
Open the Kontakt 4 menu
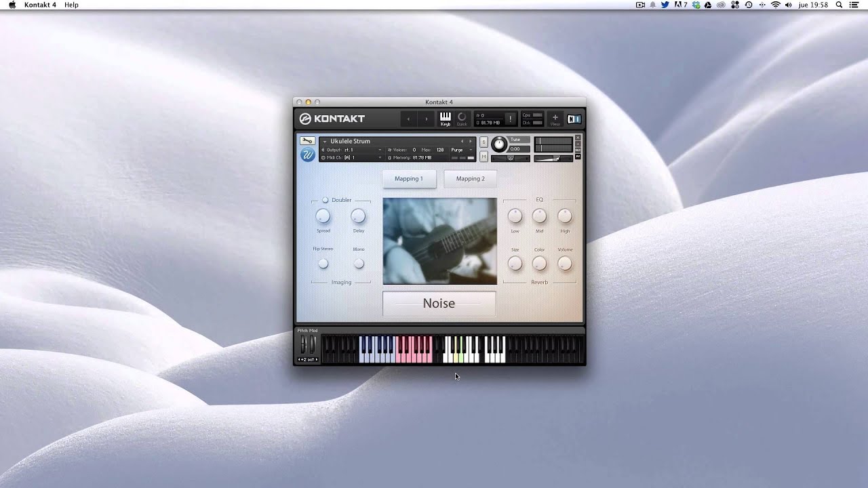tap(41, 5)
